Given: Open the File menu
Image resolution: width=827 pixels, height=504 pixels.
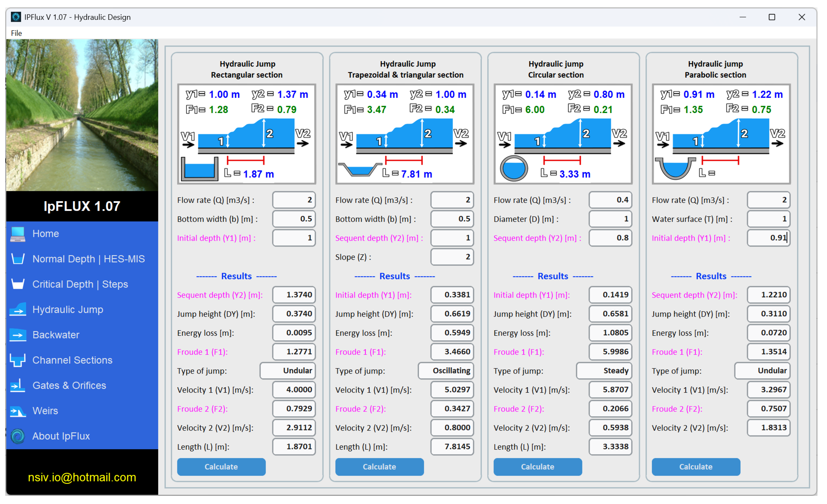Looking at the screenshot, I should (16, 33).
